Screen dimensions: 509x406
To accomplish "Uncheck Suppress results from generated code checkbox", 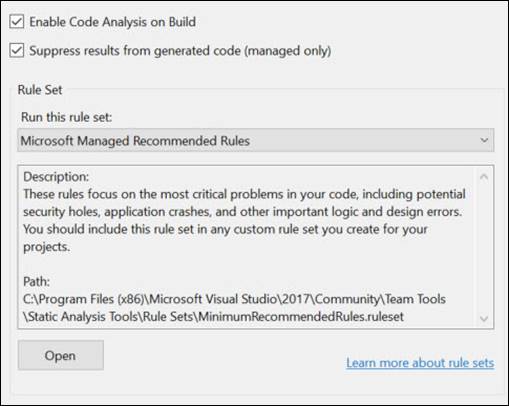I will point(17,51).
